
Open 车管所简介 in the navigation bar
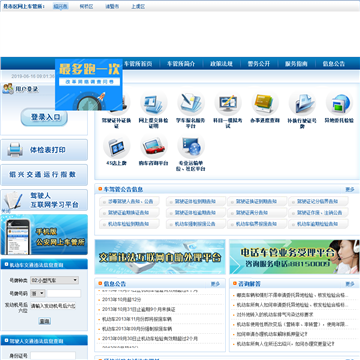181,64
